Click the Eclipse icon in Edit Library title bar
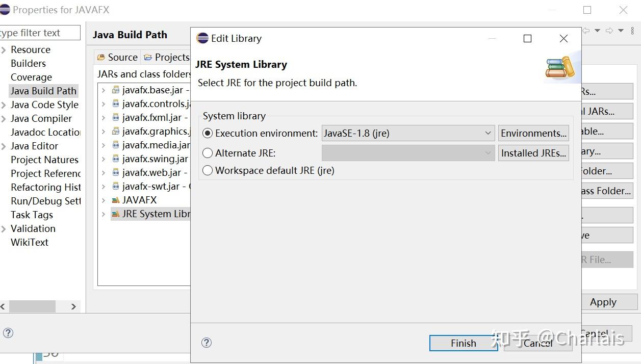The height and width of the screenshot is (364, 641). 202,38
